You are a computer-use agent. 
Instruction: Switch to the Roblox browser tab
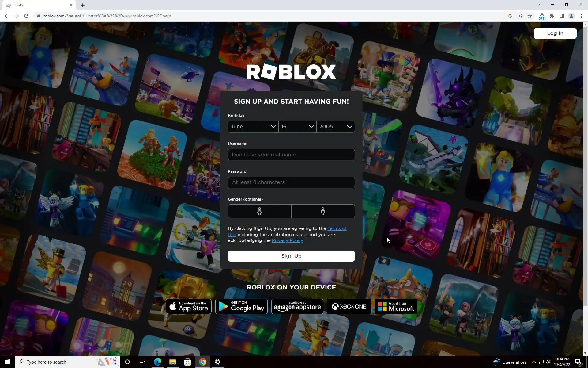click(x=37, y=5)
